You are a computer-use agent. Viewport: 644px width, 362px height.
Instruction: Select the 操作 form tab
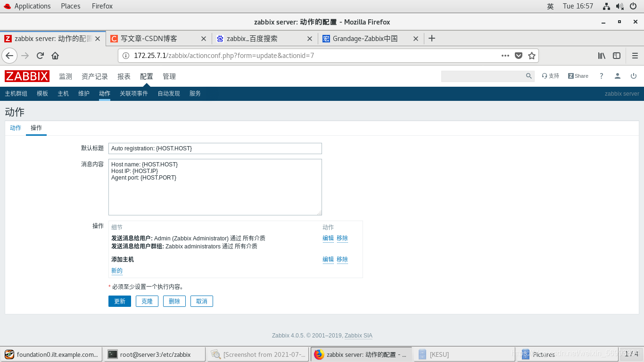(x=36, y=128)
